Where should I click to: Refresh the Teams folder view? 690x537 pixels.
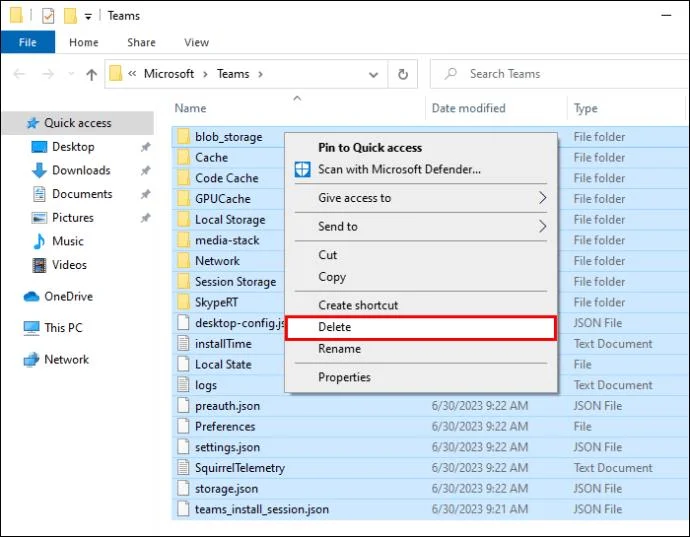[x=403, y=74]
